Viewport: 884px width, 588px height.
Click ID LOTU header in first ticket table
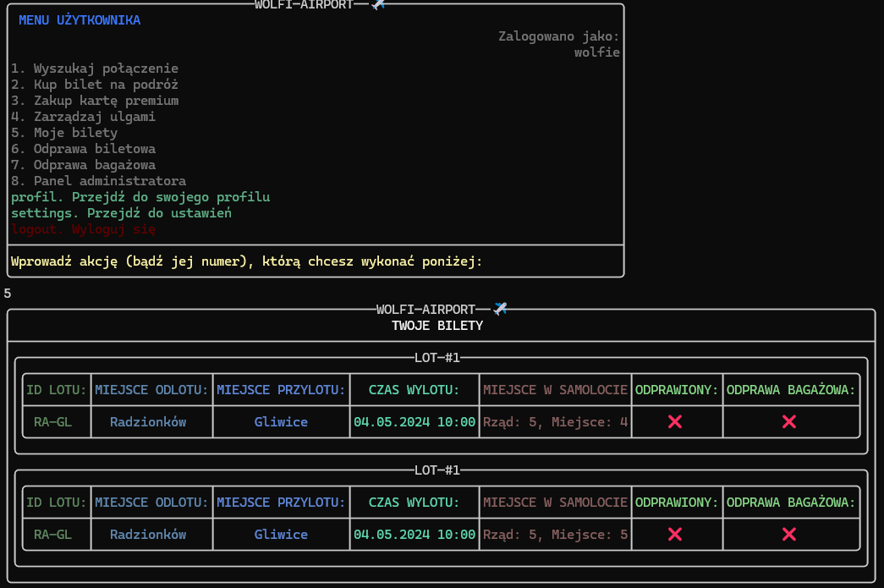[57, 390]
